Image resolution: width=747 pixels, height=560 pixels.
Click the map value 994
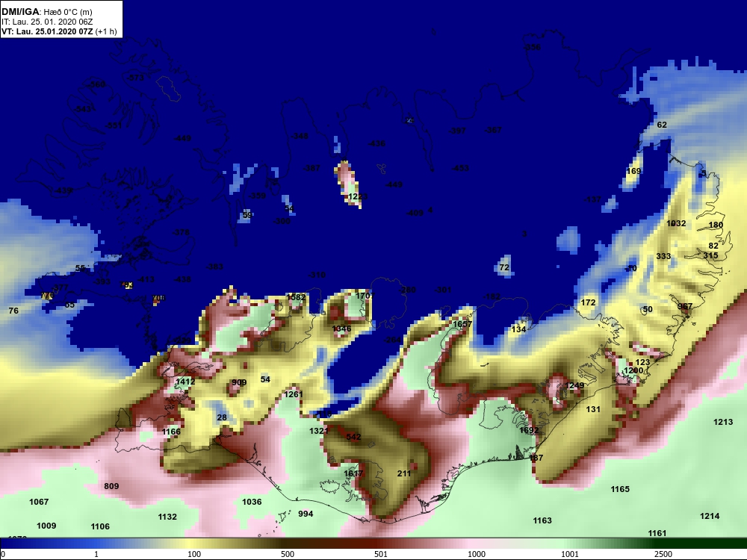[306, 514]
